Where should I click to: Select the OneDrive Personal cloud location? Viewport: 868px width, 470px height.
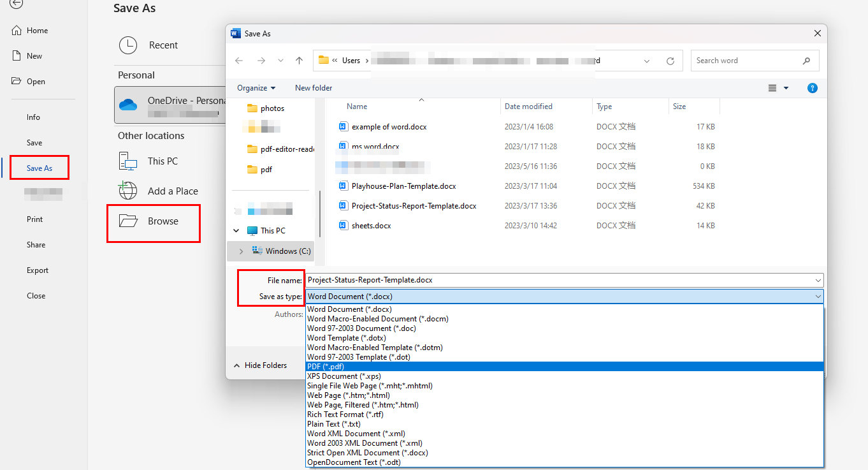[171, 105]
